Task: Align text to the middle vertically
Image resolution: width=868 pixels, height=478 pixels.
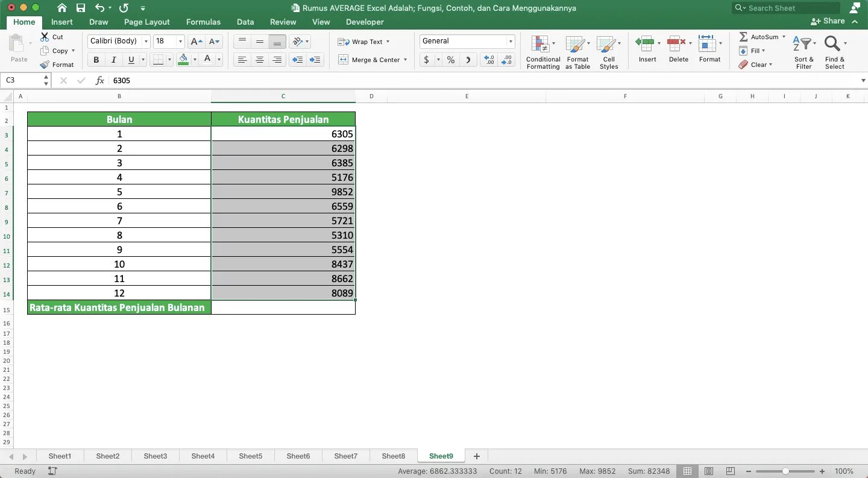Action: click(260, 42)
